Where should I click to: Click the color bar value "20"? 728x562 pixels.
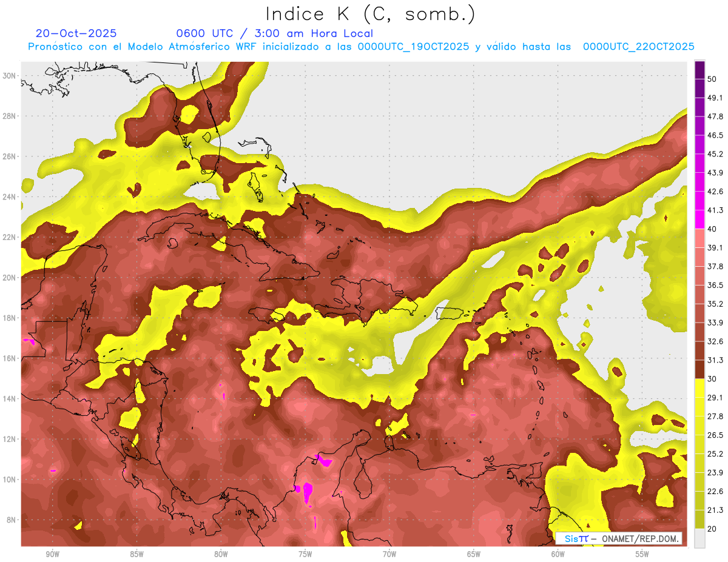(x=712, y=529)
